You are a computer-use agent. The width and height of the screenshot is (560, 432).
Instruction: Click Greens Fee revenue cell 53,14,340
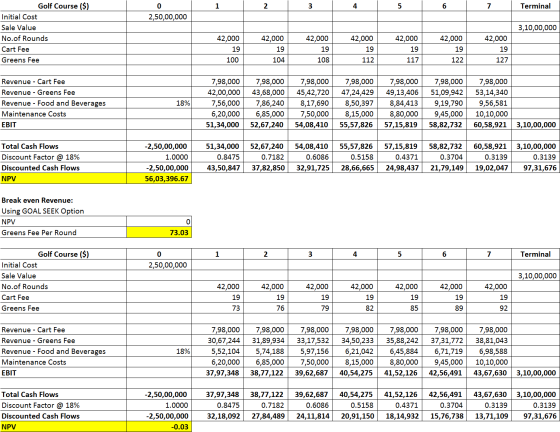tap(489, 92)
